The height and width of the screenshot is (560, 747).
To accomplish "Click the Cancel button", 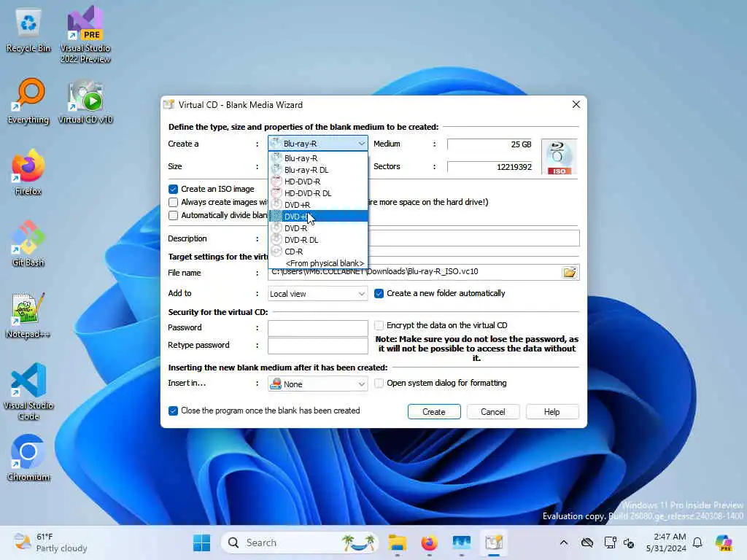I will pos(493,412).
